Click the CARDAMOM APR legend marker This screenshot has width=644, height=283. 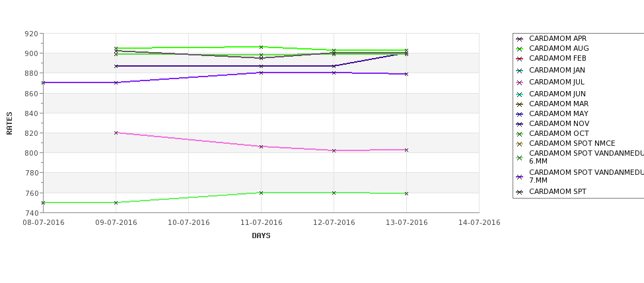(520, 40)
